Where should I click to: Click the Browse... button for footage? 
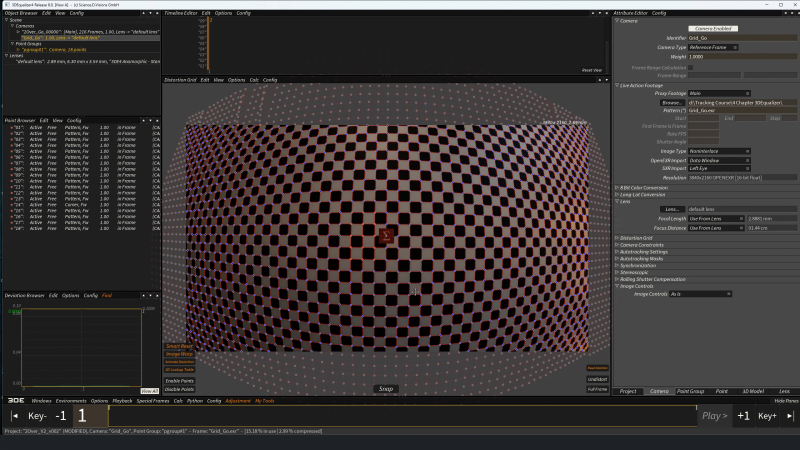click(x=672, y=102)
